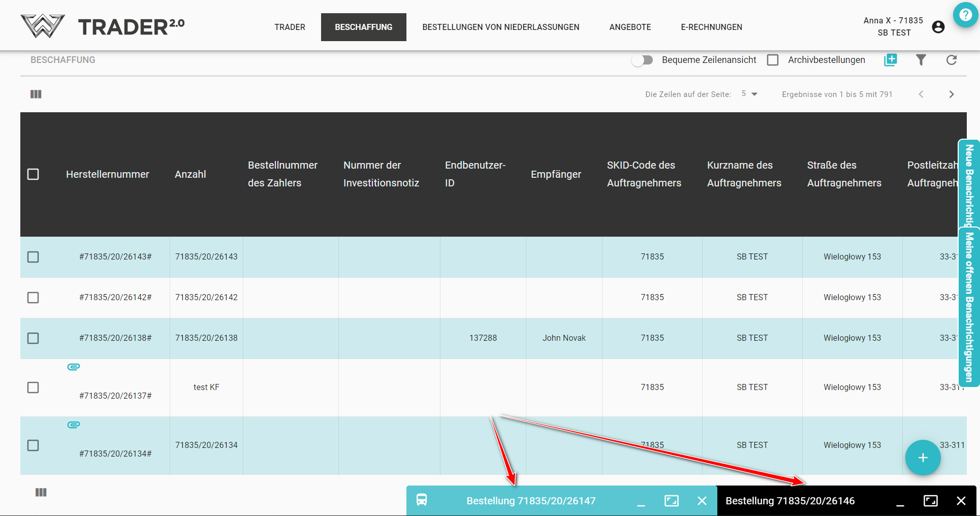Tick the checkbox for row #71835/20/26143#
Image resolution: width=980 pixels, height=516 pixels.
coord(33,257)
